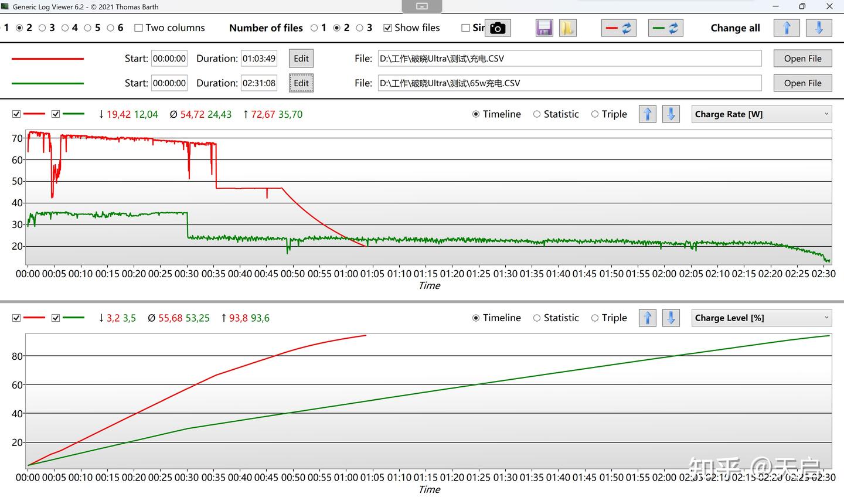
Task: Select 3 charts radio button
Action: pos(42,28)
